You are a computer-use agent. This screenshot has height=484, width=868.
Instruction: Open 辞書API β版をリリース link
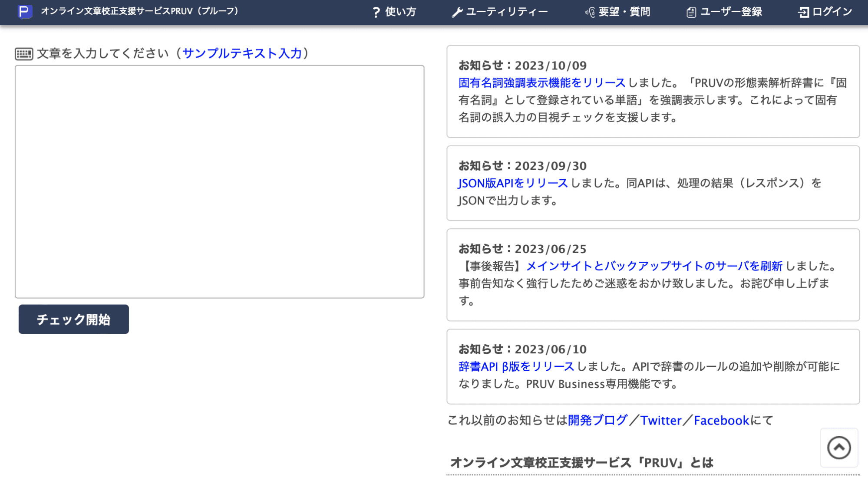pyautogui.click(x=516, y=366)
